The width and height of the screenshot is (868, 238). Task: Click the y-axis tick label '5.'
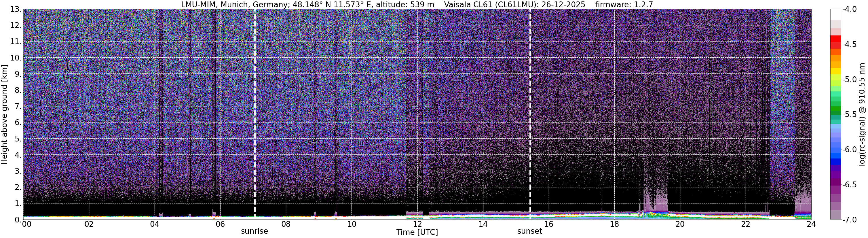(x=18, y=139)
